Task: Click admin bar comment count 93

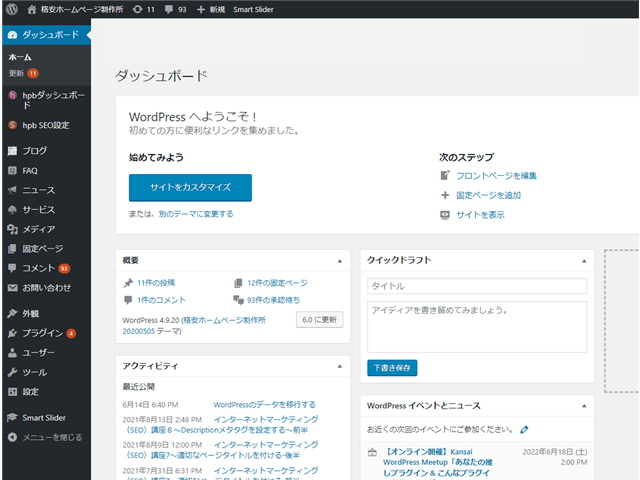Action: tap(182, 9)
